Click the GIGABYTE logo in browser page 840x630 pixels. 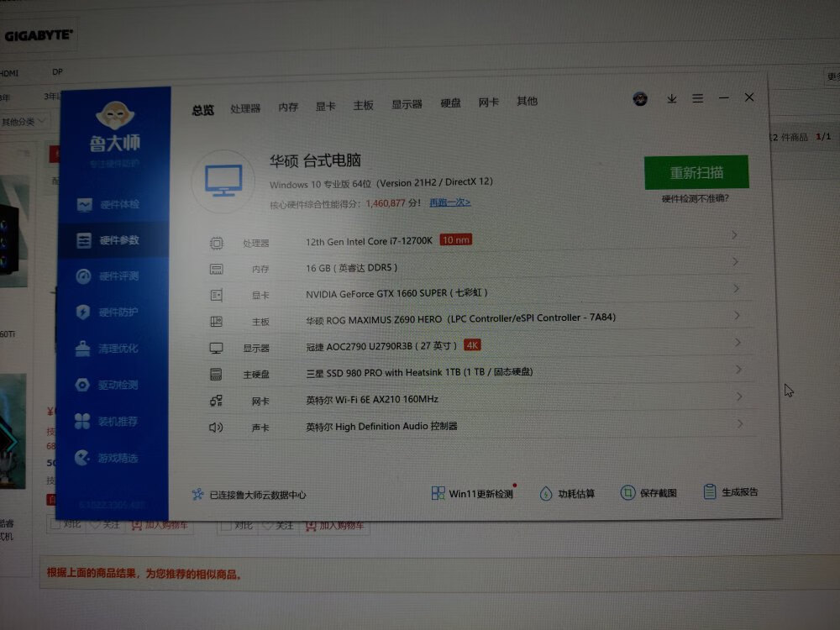[x=38, y=35]
